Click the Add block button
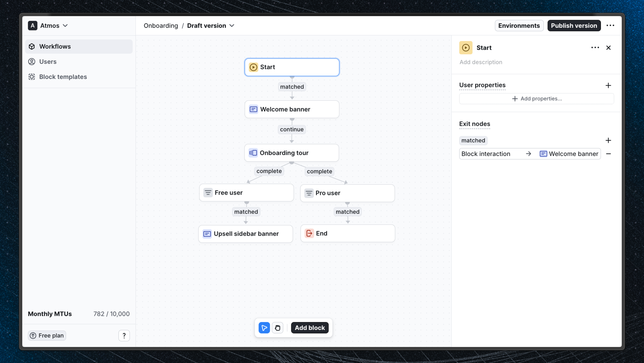644x363 pixels. click(x=309, y=328)
